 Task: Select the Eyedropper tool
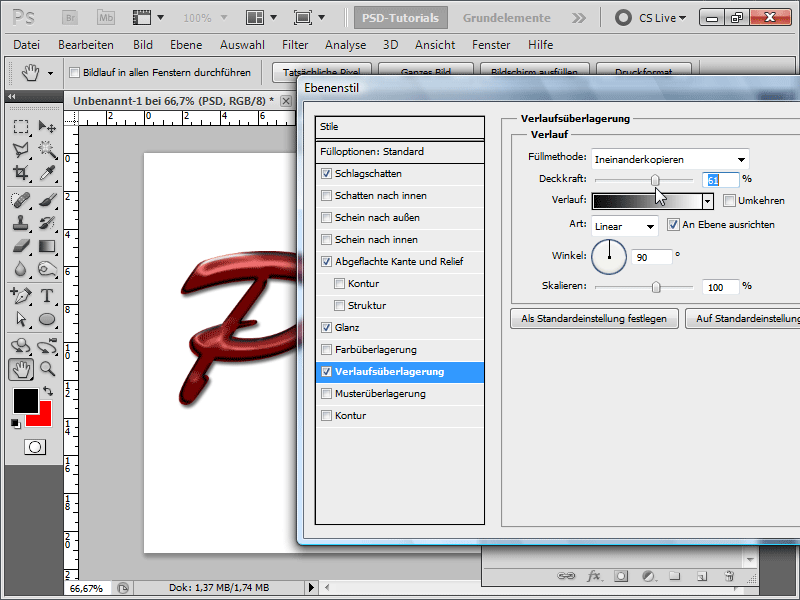pos(47,172)
